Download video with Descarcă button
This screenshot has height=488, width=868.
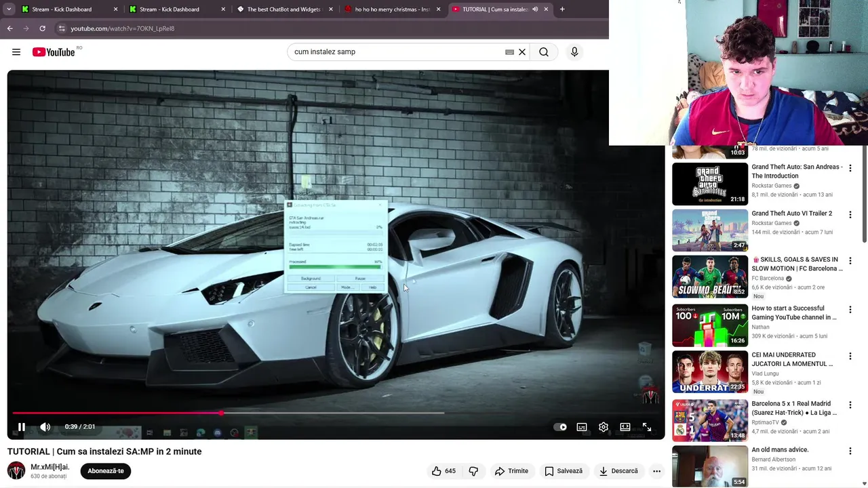[618, 471]
